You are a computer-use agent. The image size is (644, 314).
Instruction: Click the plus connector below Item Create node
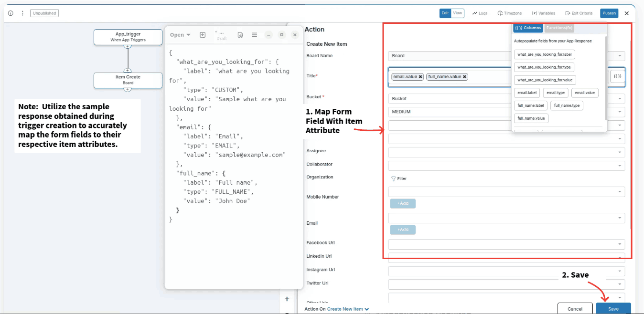pos(128,89)
